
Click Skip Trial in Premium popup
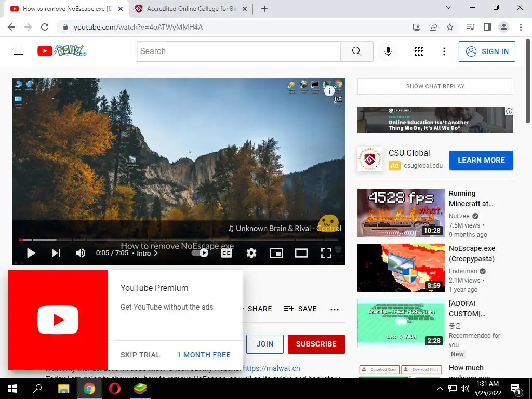click(x=140, y=355)
